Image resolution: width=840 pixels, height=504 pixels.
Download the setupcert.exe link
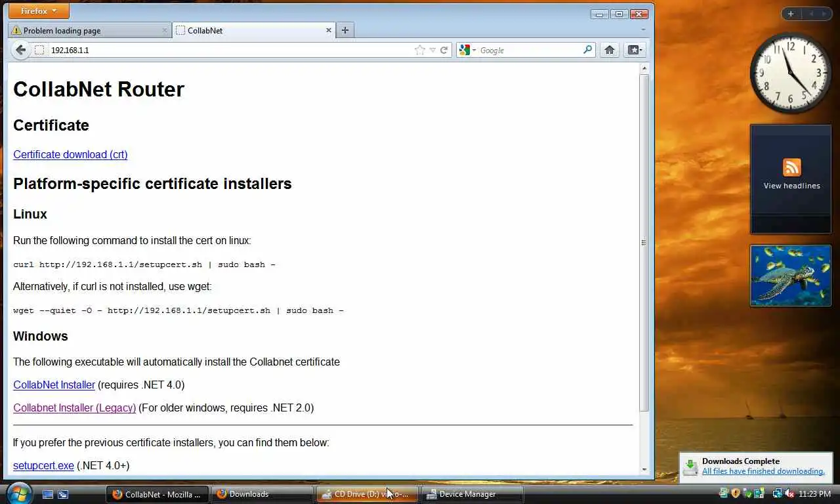[43, 465]
